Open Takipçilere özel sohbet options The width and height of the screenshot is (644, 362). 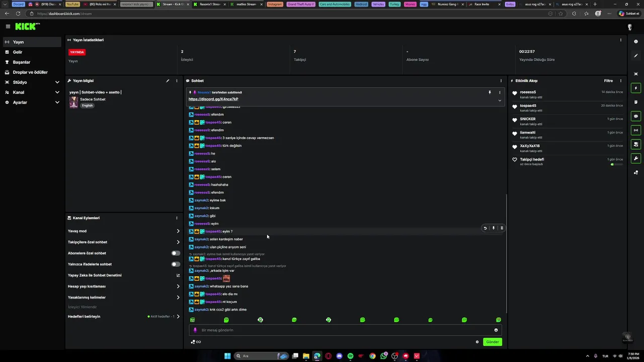124,242
